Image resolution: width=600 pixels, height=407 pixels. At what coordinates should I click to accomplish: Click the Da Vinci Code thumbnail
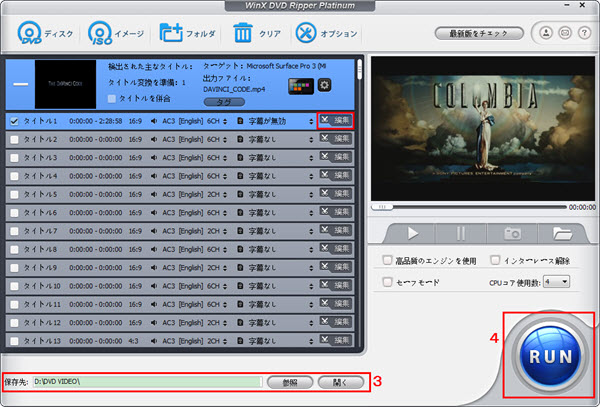[65, 84]
